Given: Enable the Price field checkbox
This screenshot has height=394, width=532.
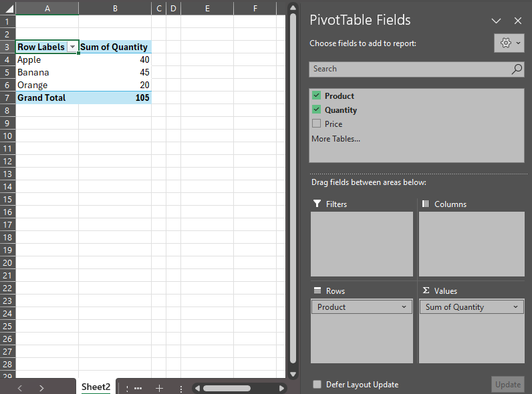Looking at the screenshot, I should pos(317,124).
